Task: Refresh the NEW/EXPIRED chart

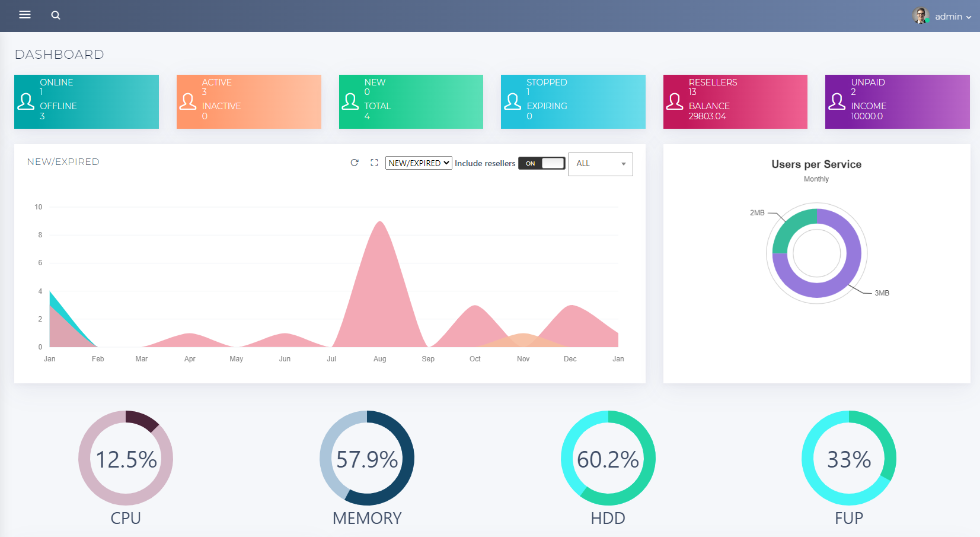Action: [x=354, y=163]
